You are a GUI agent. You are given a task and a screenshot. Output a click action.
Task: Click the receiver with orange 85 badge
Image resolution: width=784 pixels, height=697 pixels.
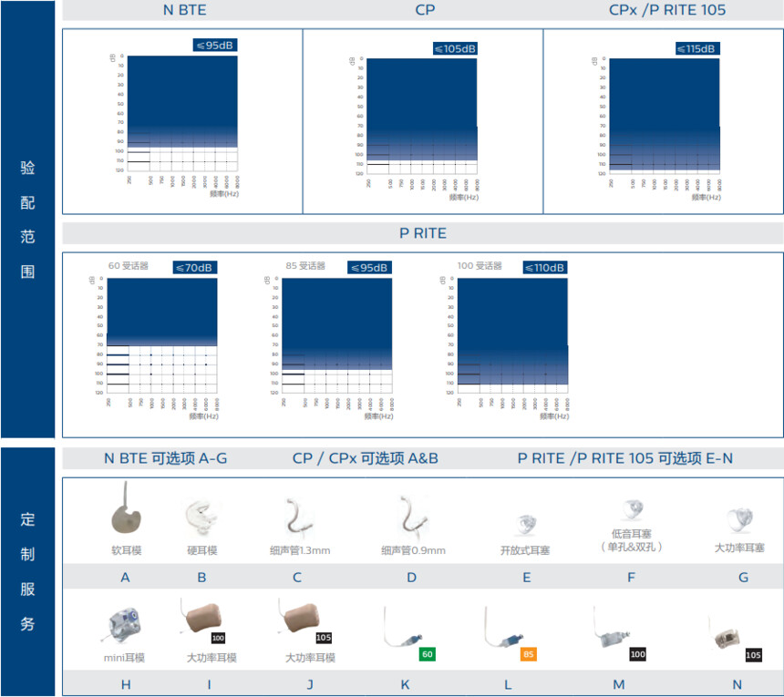click(510, 633)
